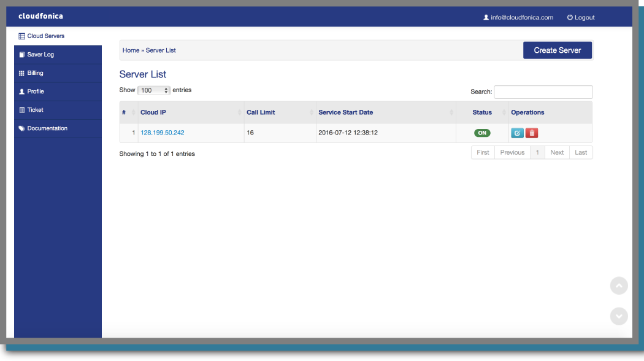This screenshot has height=361, width=644.
Task: Sort by the # column arrows
Action: (134, 112)
